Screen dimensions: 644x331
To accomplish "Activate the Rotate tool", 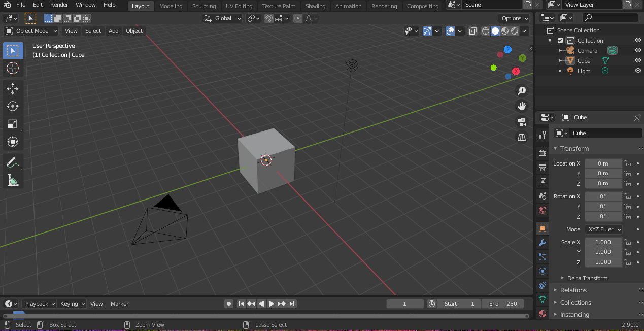I will [13, 106].
